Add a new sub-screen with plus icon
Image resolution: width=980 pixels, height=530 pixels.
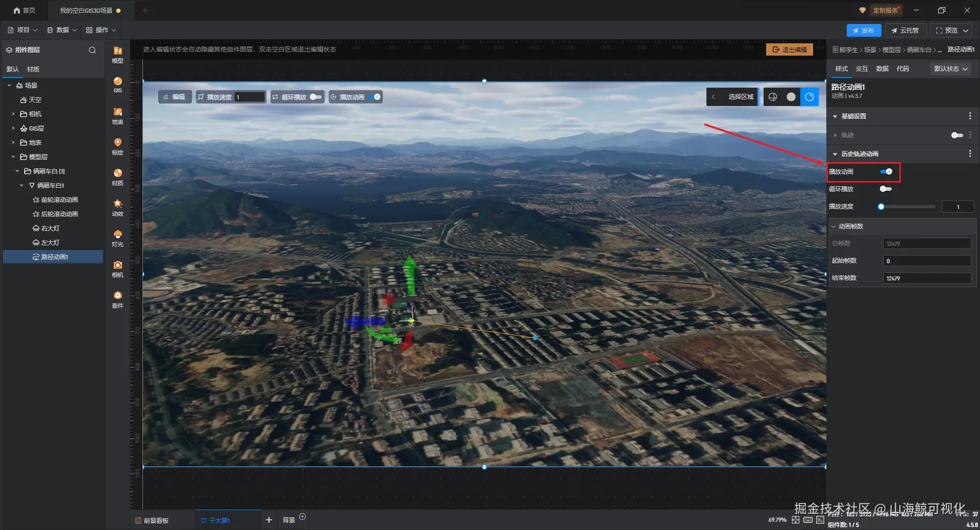pyautogui.click(x=269, y=520)
